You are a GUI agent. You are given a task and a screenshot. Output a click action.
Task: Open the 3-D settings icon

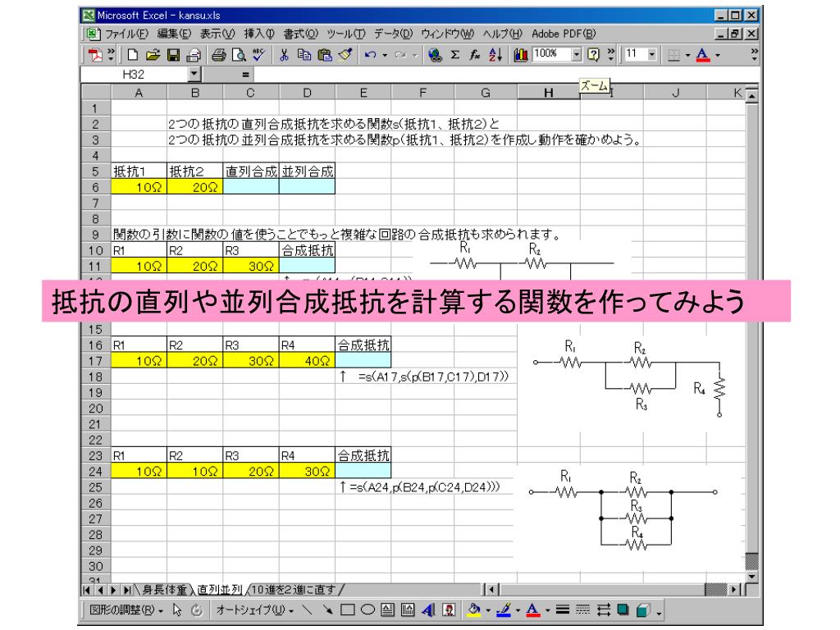coord(643,609)
